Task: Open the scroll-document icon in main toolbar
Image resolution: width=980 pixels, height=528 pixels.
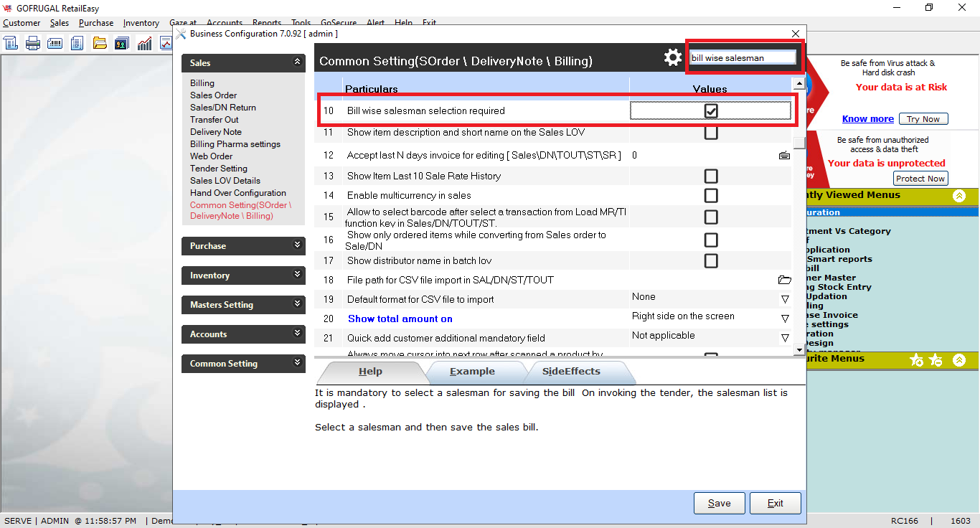Action: (x=11, y=44)
